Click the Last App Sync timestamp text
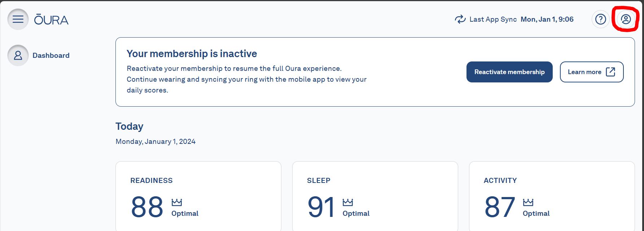The image size is (644, 231). pos(547,19)
